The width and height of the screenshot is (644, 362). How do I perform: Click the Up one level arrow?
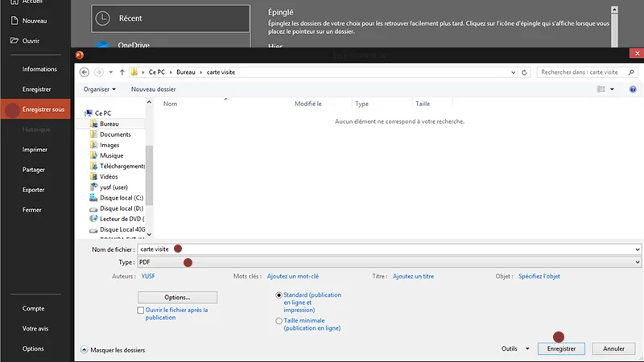[122, 72]
